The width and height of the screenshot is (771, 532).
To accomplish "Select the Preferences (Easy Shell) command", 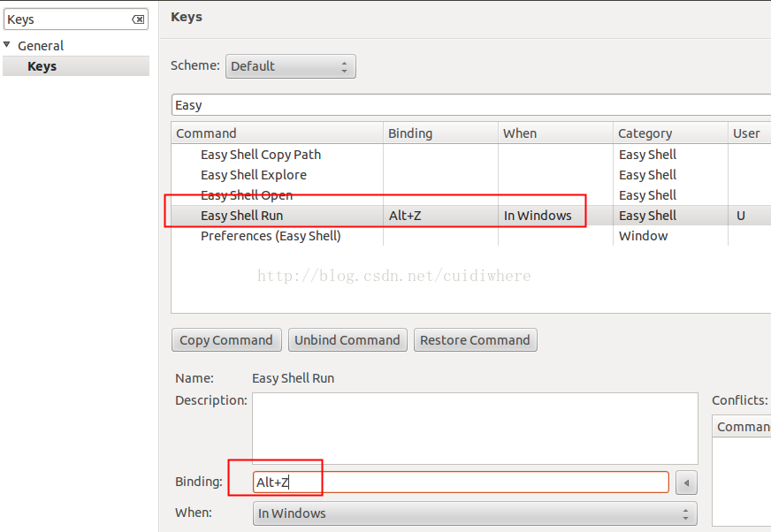I will [271, 236].
